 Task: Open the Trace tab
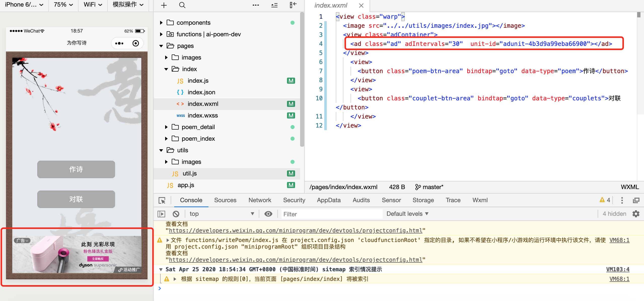click(x=453, y=200)
